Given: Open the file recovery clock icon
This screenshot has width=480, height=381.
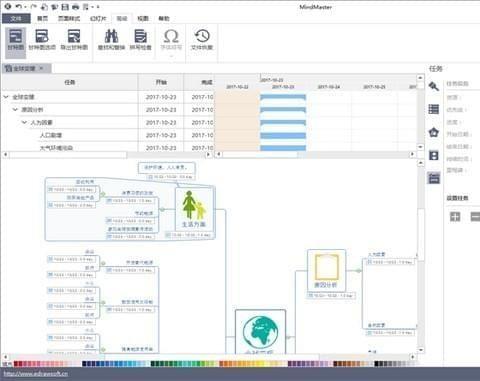Looking at the screenshot, I should coord(202,39).
